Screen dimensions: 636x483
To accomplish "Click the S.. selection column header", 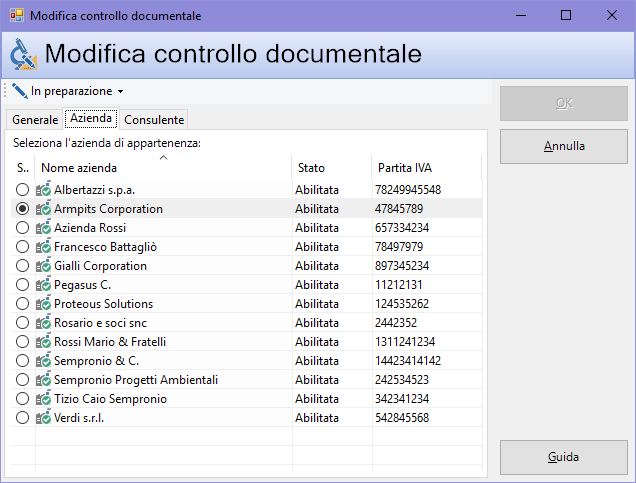I will [23, 167].
